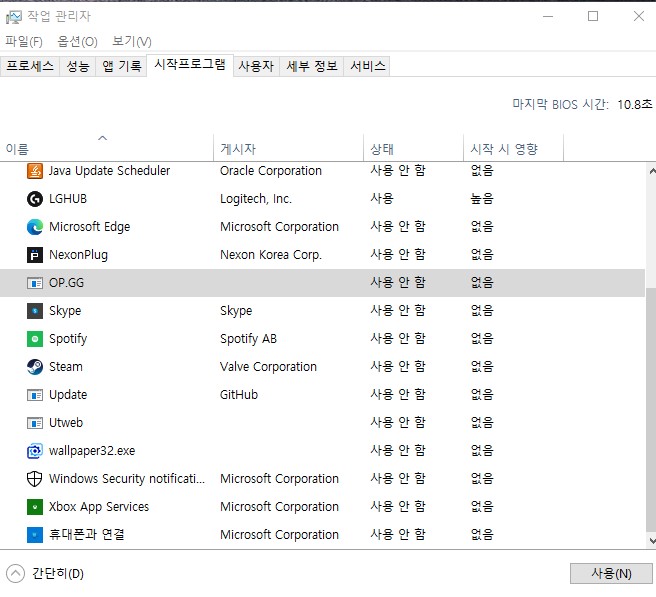Click the list scrollbar down arrow
Image resolution: width=656 pixels, height=597 pixels.
pos(651,541)
